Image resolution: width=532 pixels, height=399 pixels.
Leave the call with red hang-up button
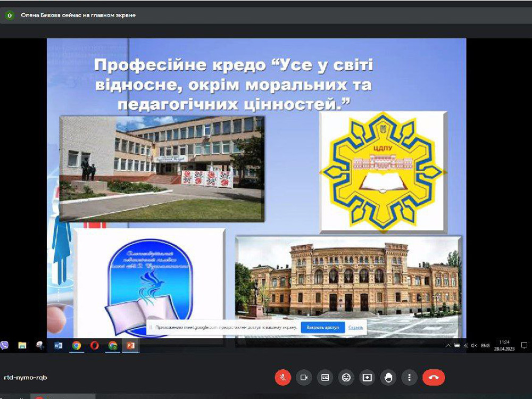(x=434, y=377)
